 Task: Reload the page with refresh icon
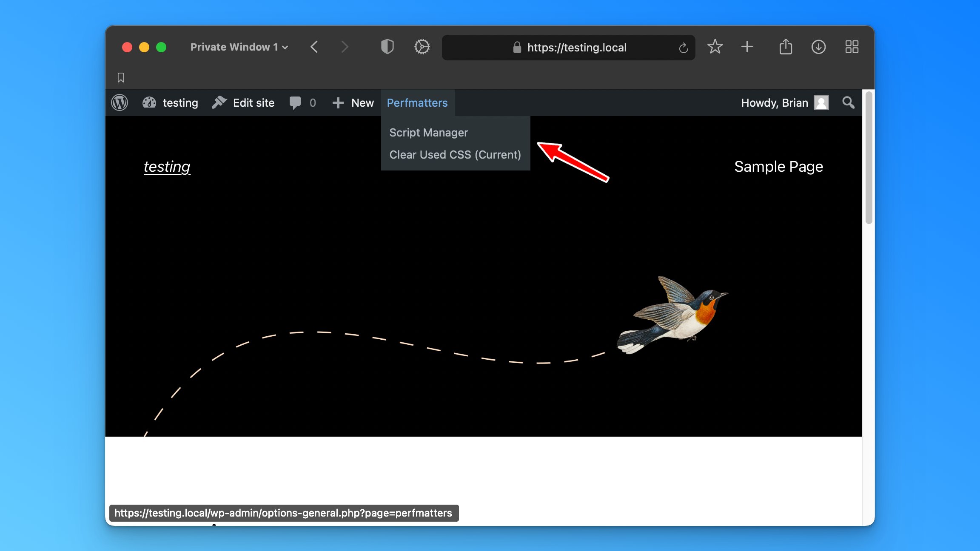coord(683,48)
